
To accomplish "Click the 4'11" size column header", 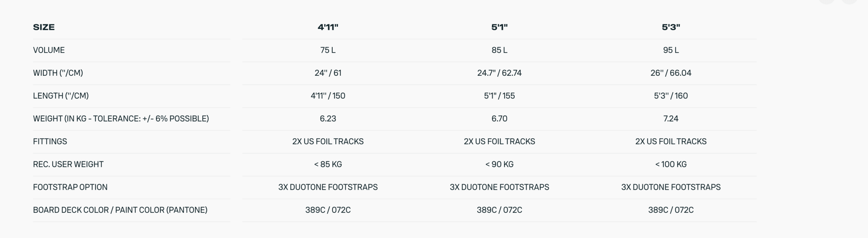I will [x=328, y=27].
